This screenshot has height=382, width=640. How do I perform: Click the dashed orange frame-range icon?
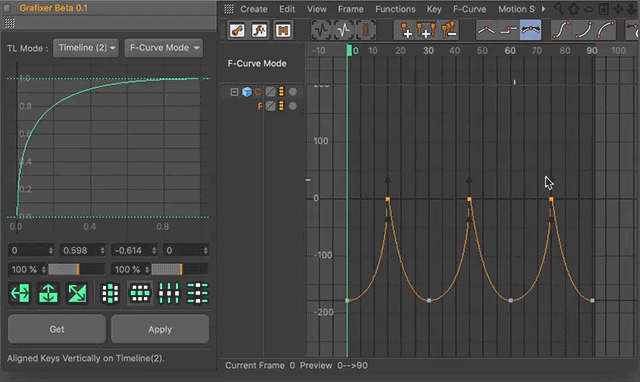[x=366, y=30]
